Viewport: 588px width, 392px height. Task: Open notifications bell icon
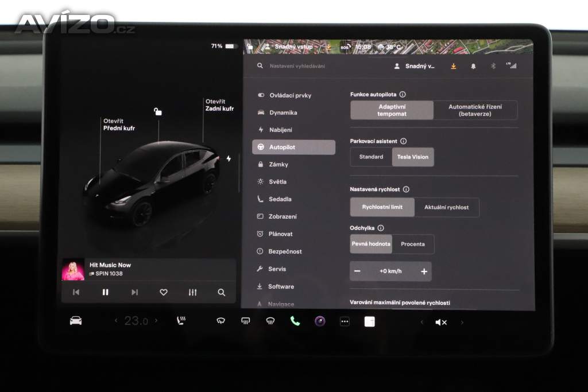(x=473, y=66)
